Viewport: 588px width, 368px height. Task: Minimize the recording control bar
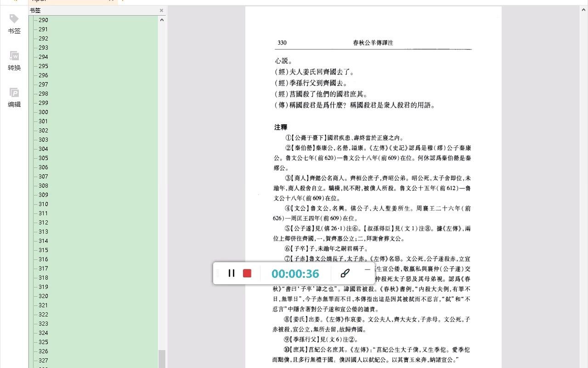(x=367, y=270)
